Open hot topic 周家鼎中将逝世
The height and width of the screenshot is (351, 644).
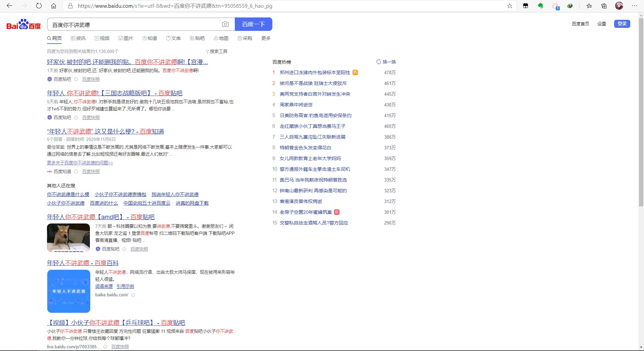[296, 105]
